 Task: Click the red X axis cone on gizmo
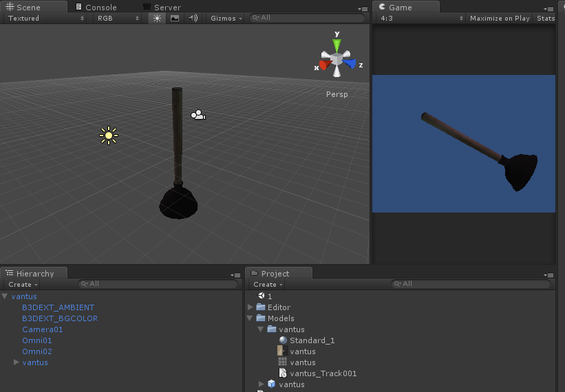point(323,64)
